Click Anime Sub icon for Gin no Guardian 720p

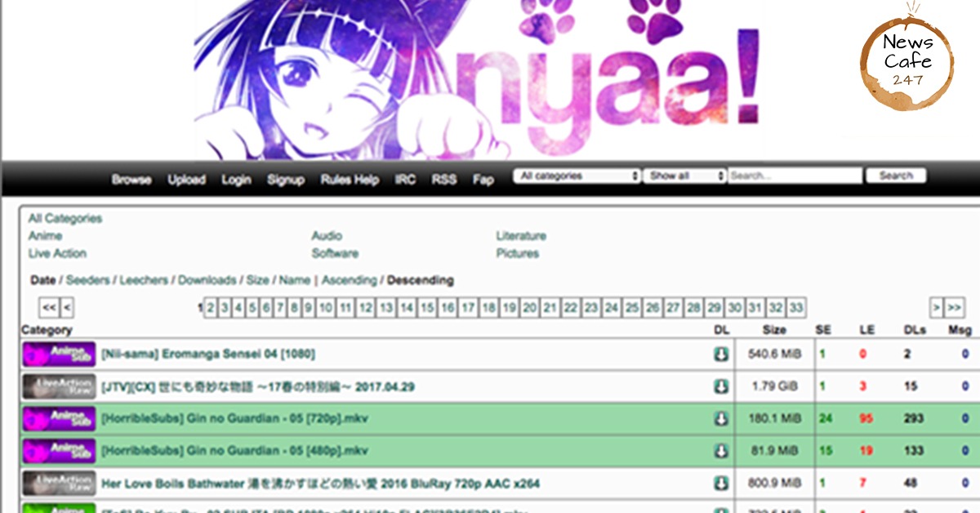(59, 418)
